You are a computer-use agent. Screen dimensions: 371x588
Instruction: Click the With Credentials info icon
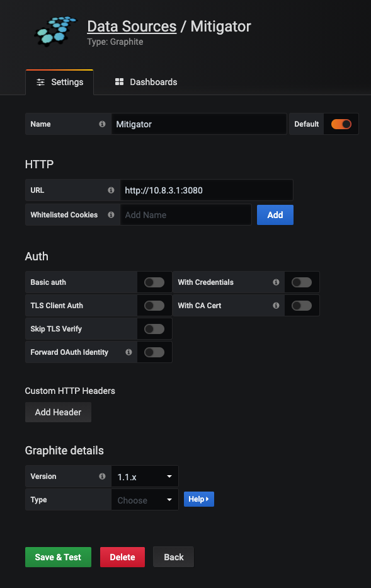coord(276,282)
